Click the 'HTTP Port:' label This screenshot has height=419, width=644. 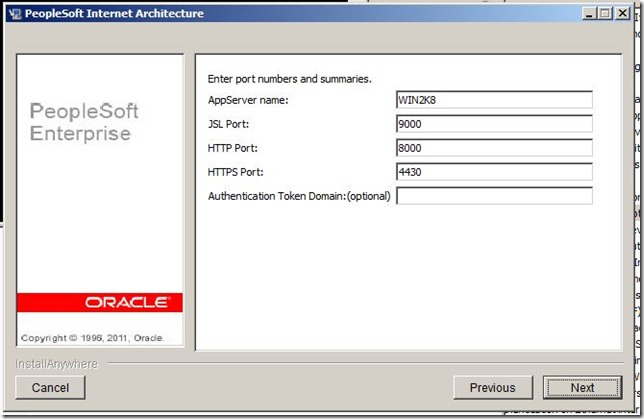coord(232,148)
